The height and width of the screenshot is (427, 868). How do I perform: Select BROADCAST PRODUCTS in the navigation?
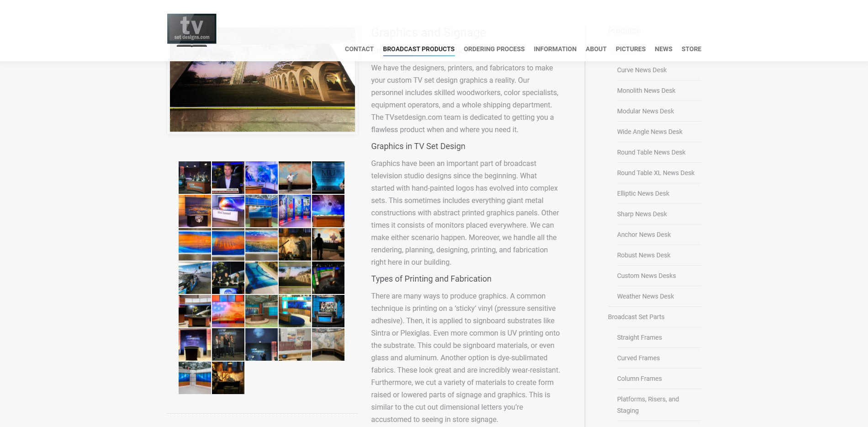tap(418, 49)
